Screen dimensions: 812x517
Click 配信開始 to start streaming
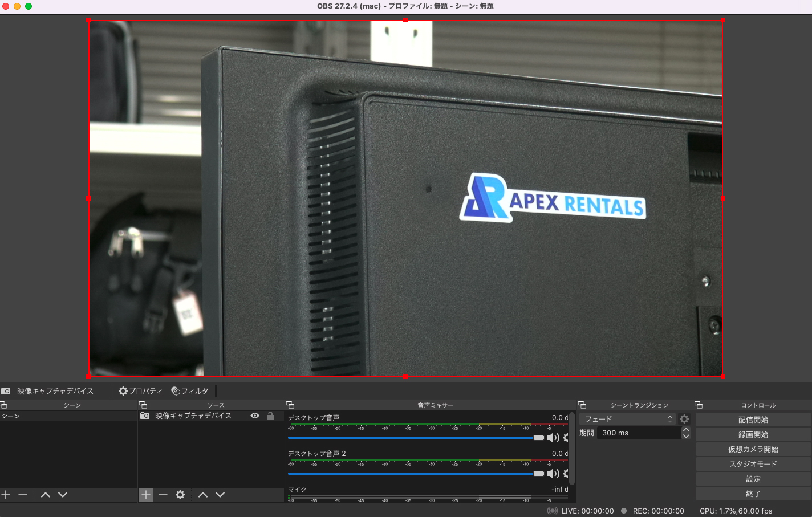(x=753, y=420)
